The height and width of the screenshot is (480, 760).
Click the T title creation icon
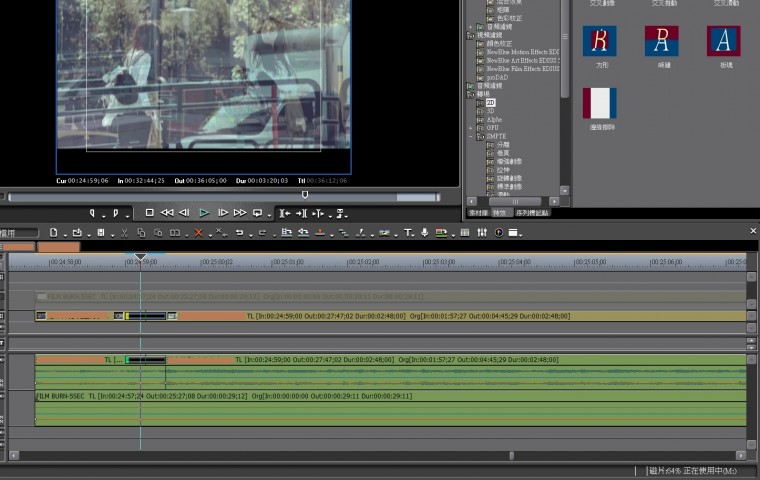pyautogui.click(x=408, y=233)
